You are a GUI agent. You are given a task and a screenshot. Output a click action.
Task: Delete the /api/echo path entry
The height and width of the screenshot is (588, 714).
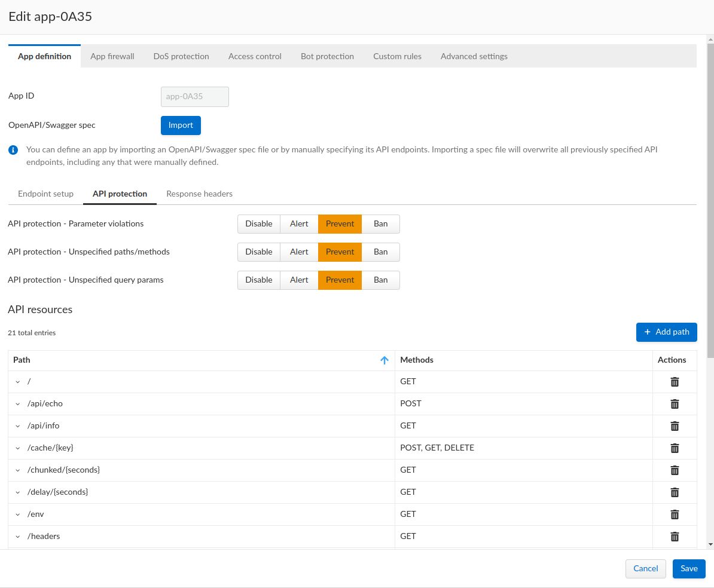point(675,404)
